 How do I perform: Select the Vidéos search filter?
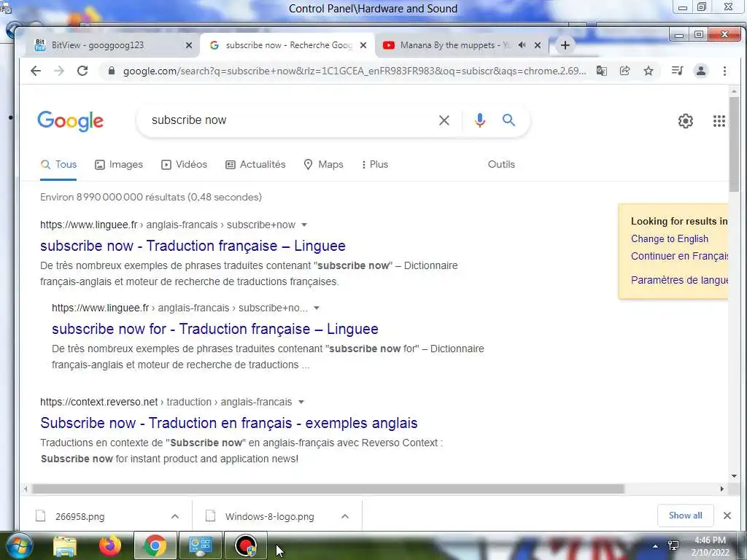click(x=185, y=165)
